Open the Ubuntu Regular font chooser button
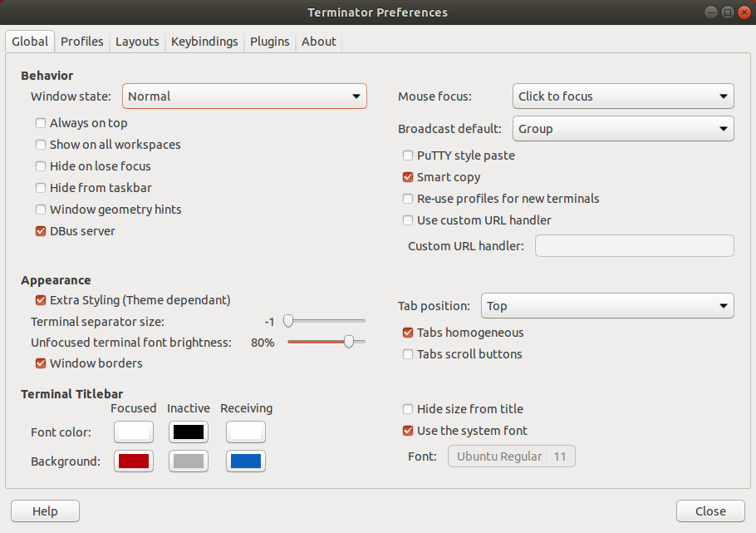This screenshot has width=756, height=533. [x=512, y=457]
